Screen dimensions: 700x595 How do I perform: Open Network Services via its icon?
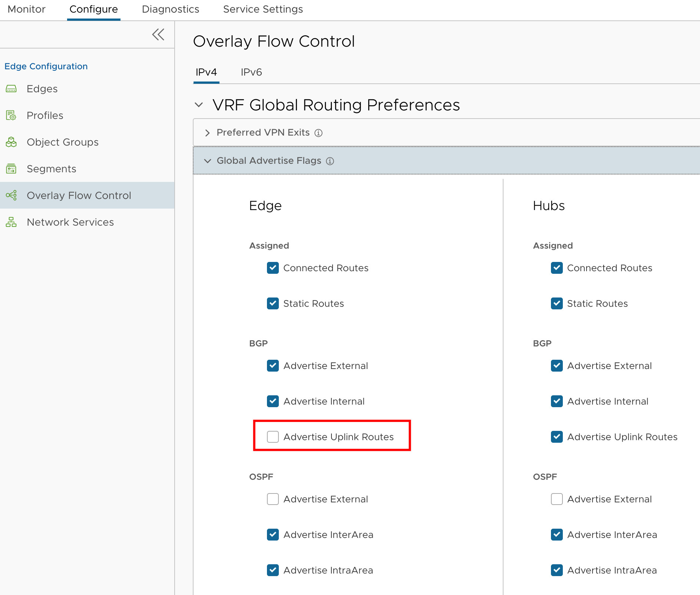coord(11,222)
